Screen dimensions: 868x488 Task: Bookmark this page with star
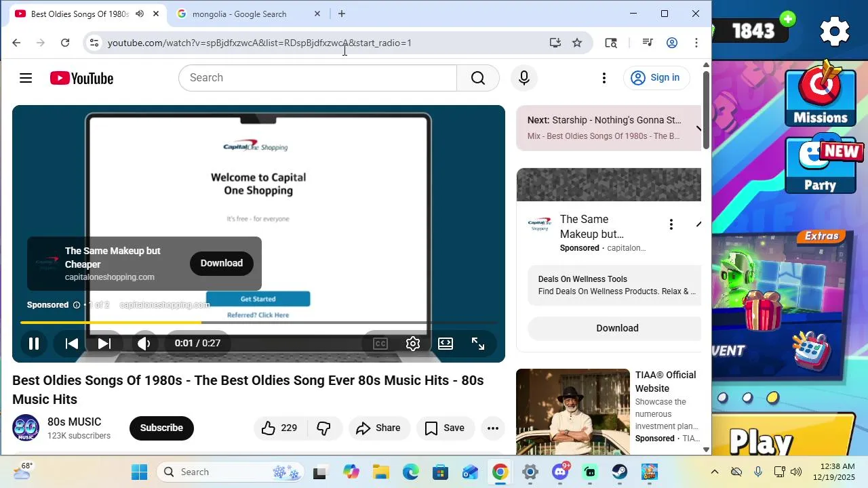[x=577, y=43]
